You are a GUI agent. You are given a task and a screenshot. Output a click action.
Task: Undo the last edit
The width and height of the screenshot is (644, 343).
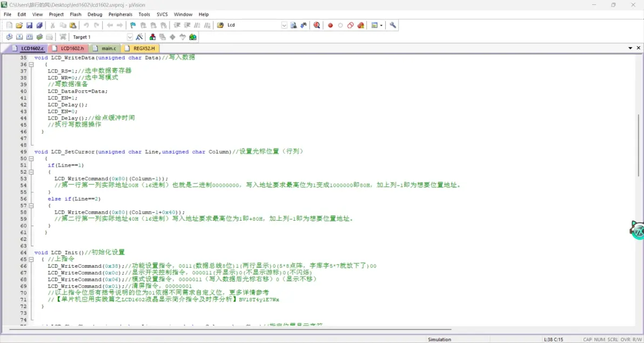[86, 25]
